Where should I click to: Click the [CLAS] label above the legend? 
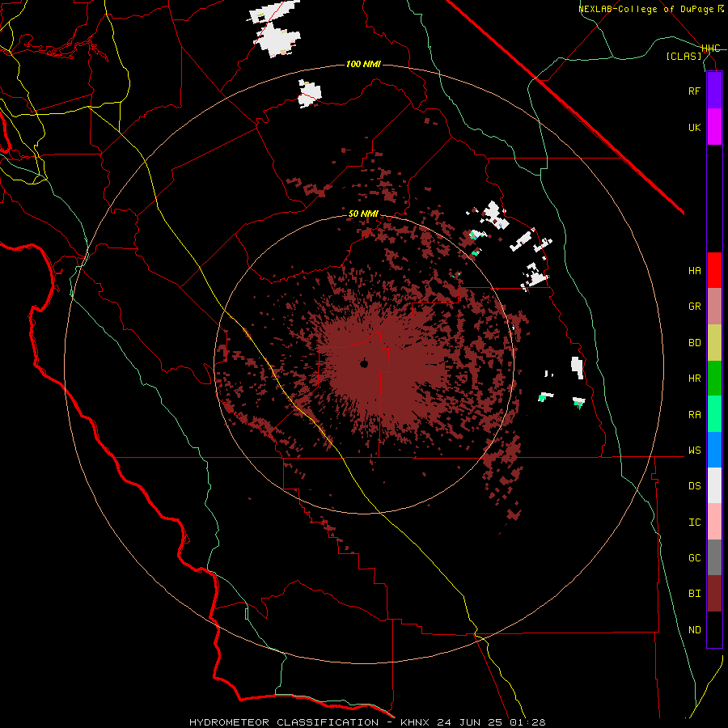tap(684, 56)
